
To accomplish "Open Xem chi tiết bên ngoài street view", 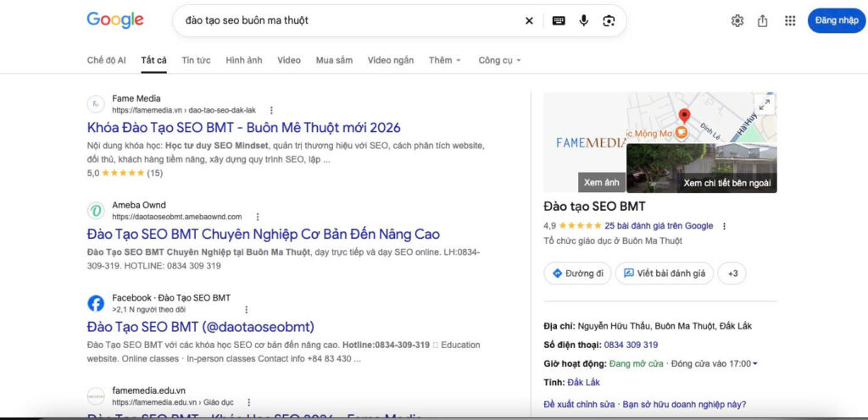I will point(726,183).
